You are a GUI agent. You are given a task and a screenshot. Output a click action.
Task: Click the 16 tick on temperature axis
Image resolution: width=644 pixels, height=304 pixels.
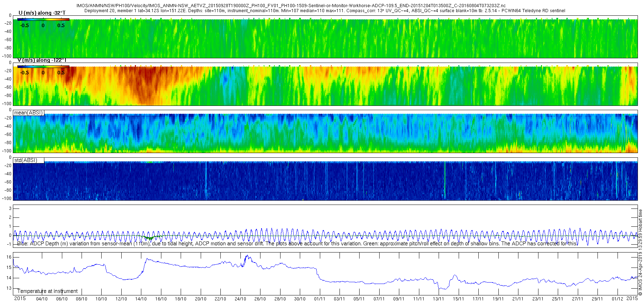(x=9, y=257)
